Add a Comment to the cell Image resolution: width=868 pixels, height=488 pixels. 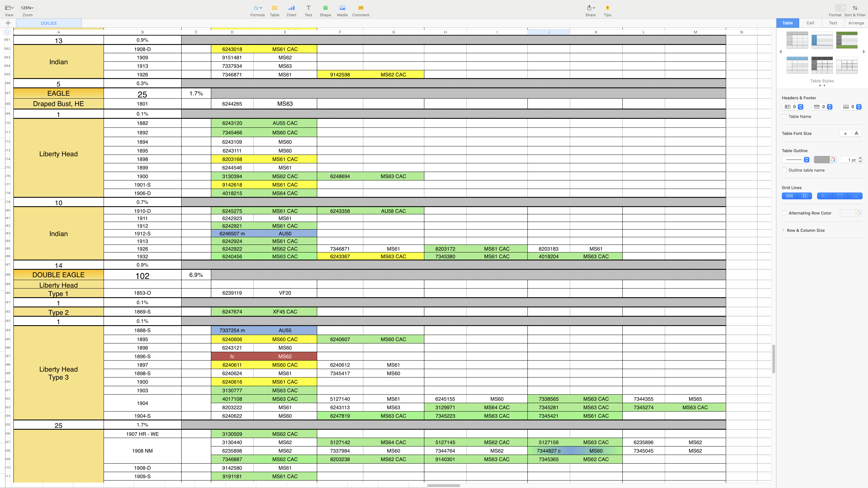pyautogui.click(x=361, y=8)
